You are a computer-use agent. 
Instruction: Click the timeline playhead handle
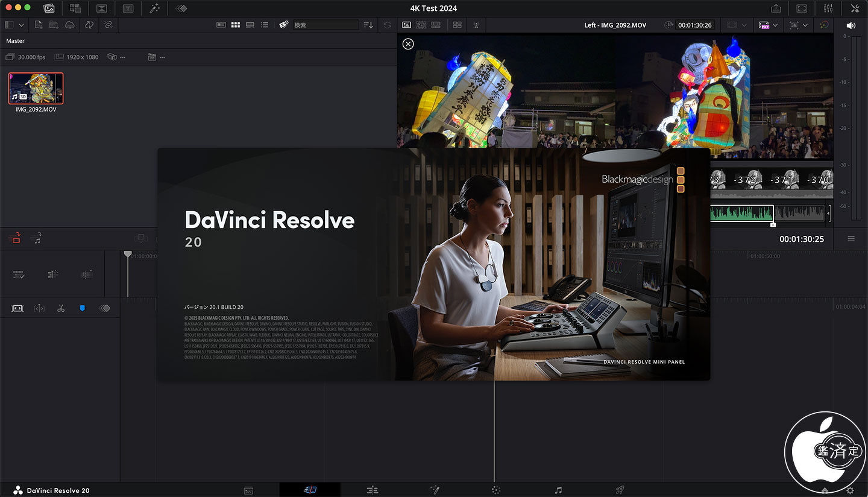128,255
